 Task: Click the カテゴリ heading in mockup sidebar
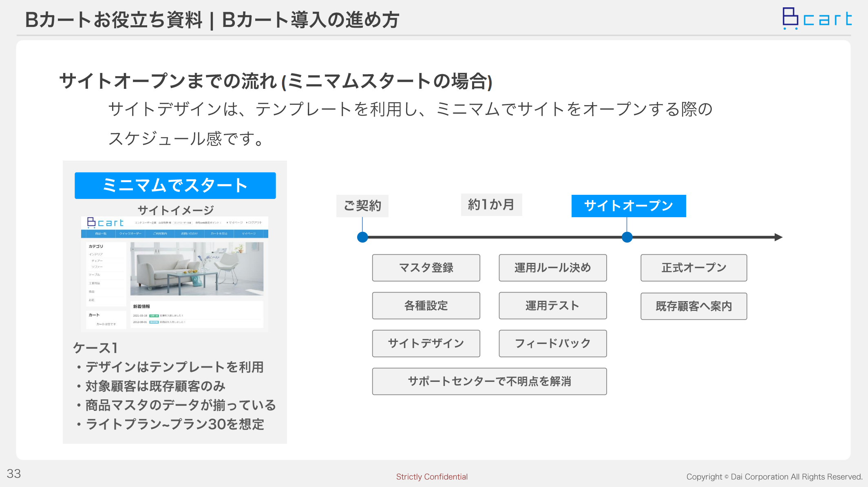pyautogui.click(x=96, y=247)
